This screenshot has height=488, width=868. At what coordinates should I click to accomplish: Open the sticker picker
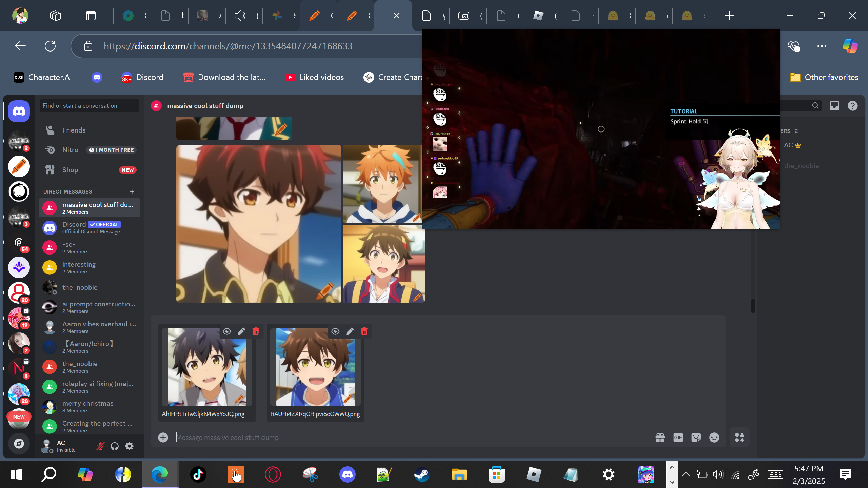pyautogui.click(x=696, y=438)
